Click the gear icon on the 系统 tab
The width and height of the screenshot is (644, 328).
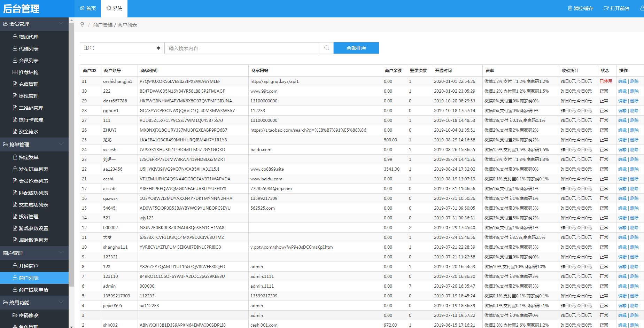pos(109,8)
